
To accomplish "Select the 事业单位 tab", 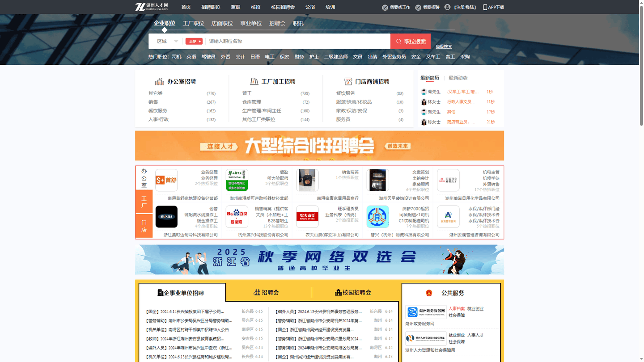I will click(x=251, y=23).
